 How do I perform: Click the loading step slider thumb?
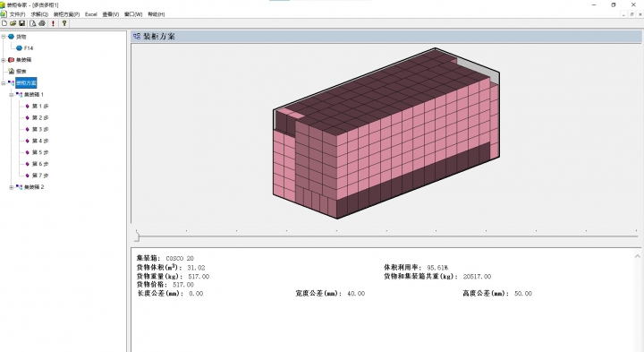coord(137,236)
